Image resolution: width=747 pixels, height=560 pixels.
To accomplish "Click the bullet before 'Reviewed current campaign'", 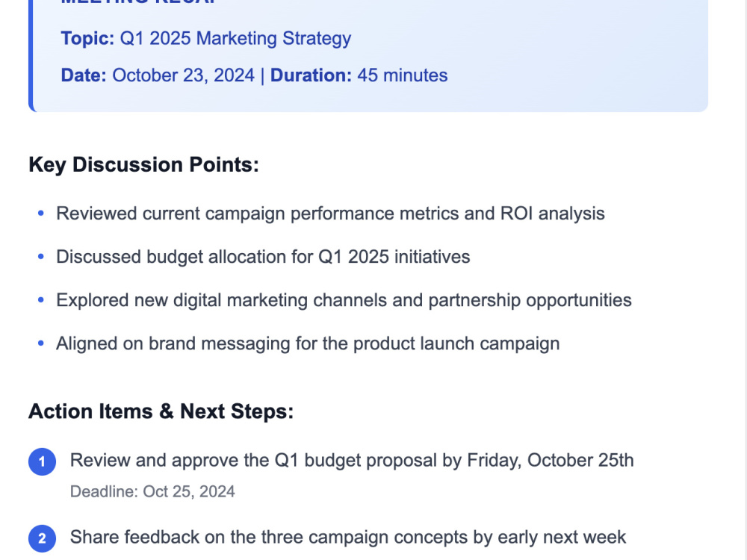I will pyautogui.click(x=41, y=214).
